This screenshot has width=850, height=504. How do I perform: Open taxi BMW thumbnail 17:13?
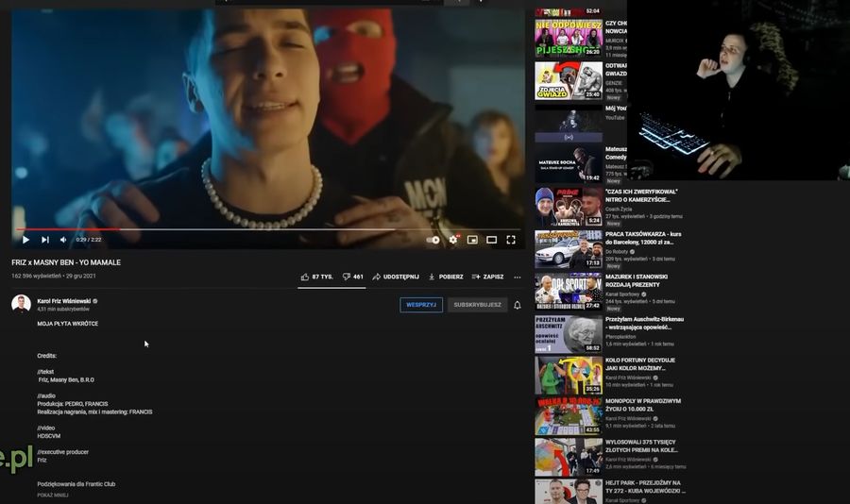(569, 249)
